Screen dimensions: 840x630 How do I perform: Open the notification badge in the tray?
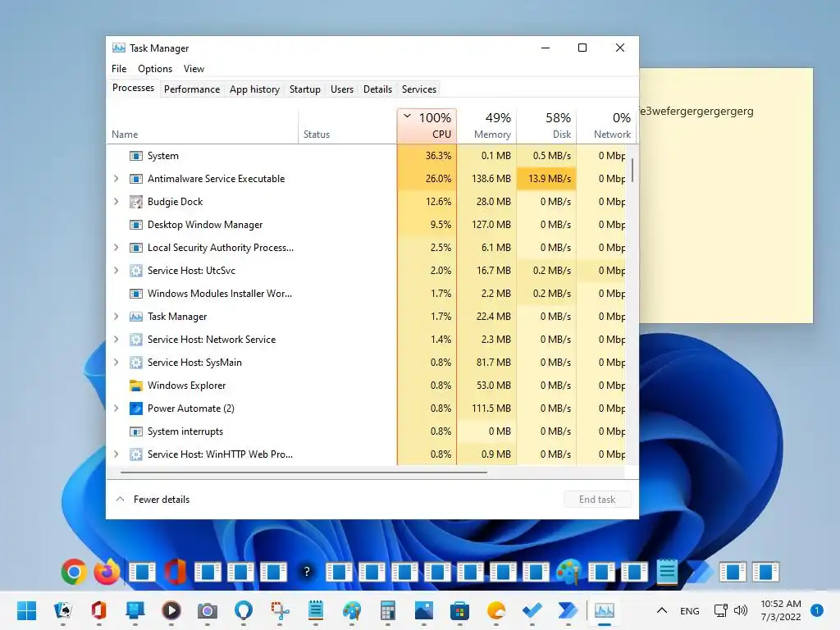[x=817, y=610]
